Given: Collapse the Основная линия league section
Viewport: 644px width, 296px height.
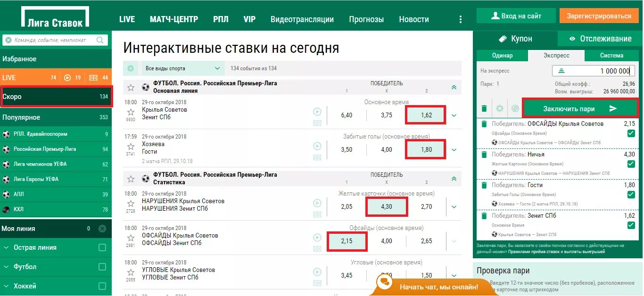Looking at the screenshot, I should pyautogui.click(x=454, y=87).
